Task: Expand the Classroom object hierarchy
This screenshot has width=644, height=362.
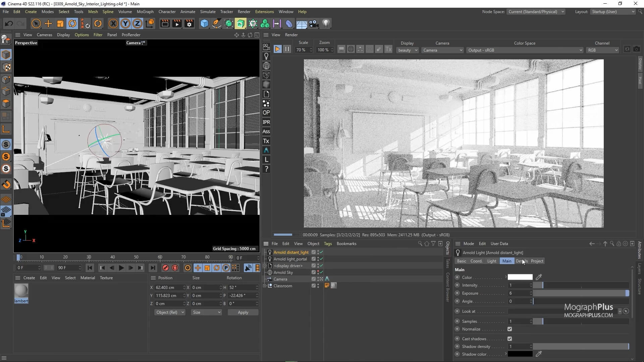Action: (265, 286)
